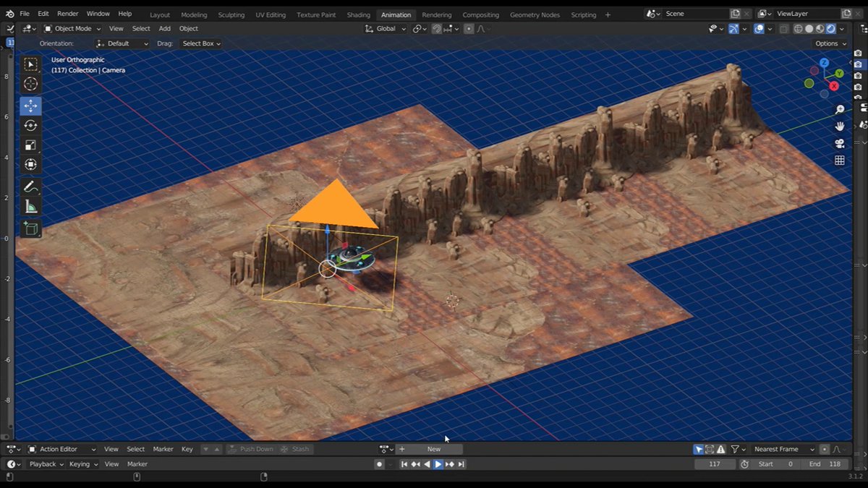Open the Global transform orientation dropdown
The height and width of the screenshot is (488, 868).
[386, 28]
